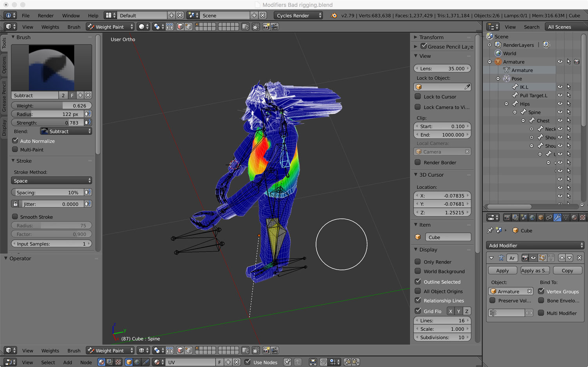Open the Modifiers tab wrench icon
Viewport: 588px width, 367px height.
click(557, 217)
